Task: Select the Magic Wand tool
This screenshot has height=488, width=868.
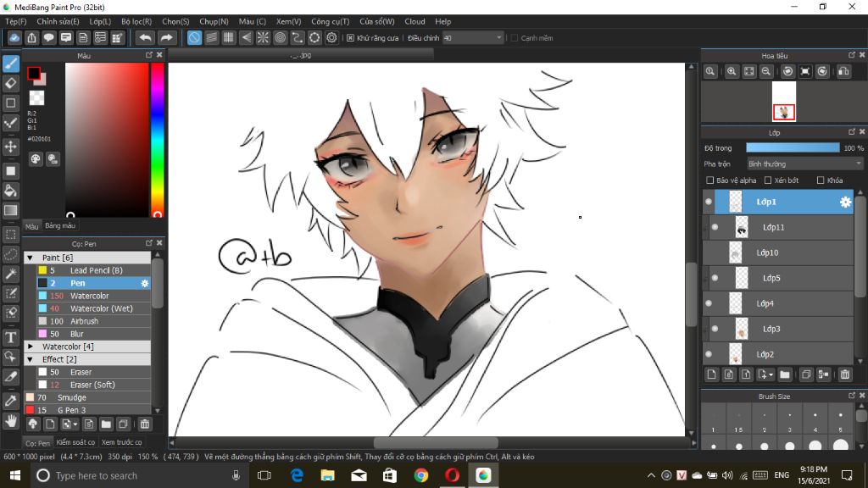Action: tap(10, 274)
